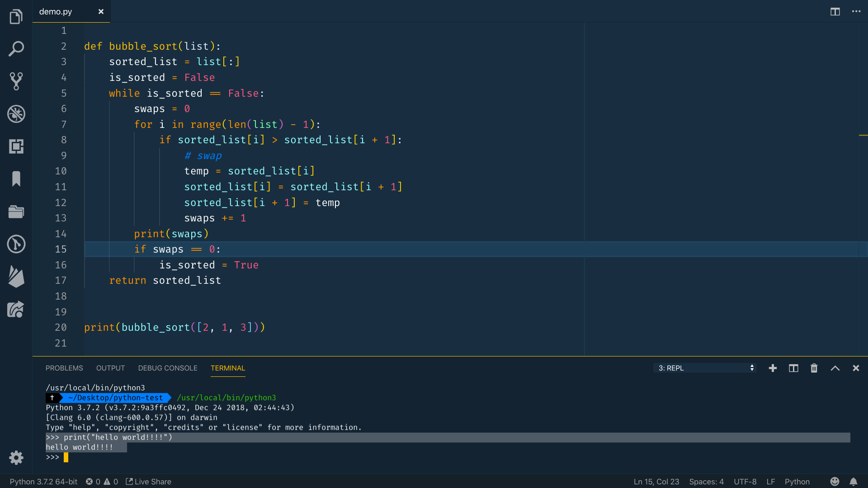Open errors and warnings count in status bar
The width and height of the screenshot is (868, 488).
pos(102,482)
